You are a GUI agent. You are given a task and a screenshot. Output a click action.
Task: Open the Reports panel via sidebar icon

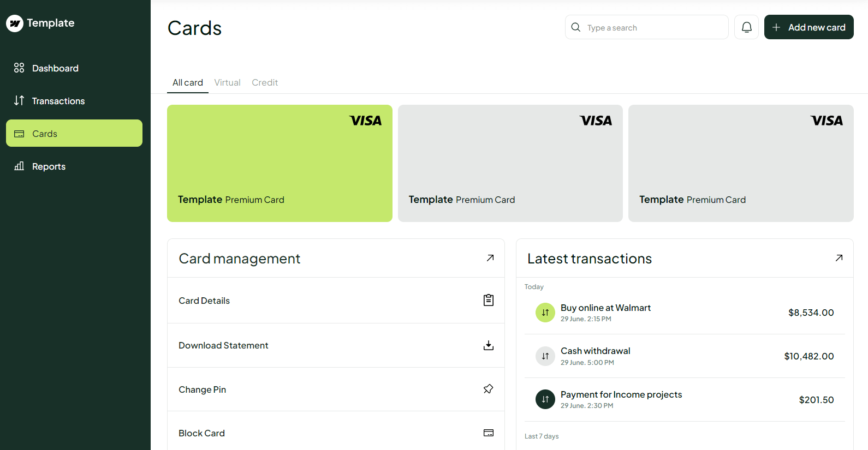click(x=19, y=166)
